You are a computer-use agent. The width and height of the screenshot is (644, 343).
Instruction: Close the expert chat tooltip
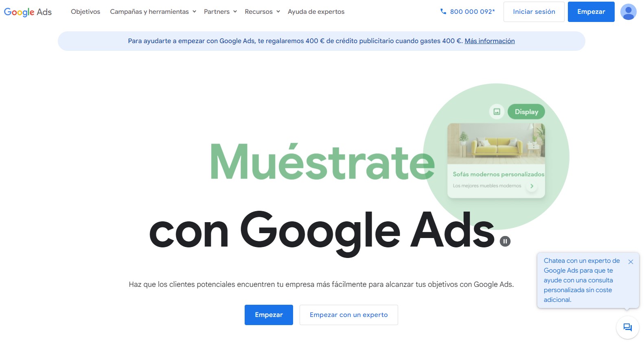(631, 262)
